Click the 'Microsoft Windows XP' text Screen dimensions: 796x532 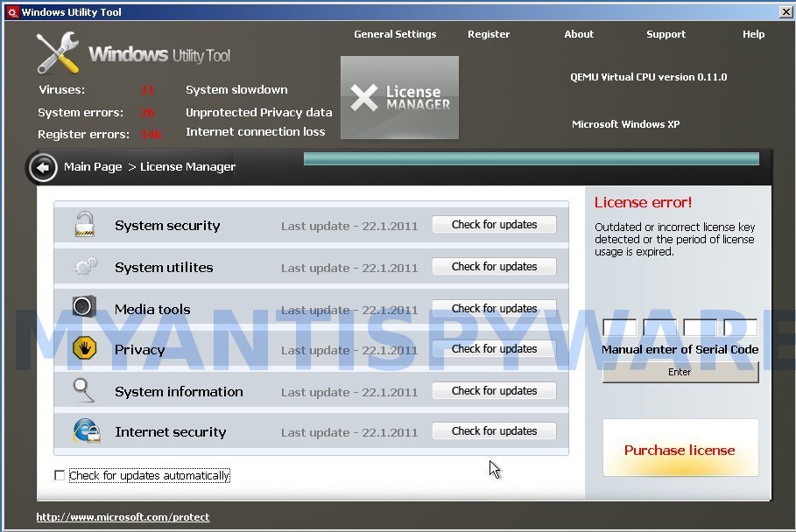[x=625, y=124]
